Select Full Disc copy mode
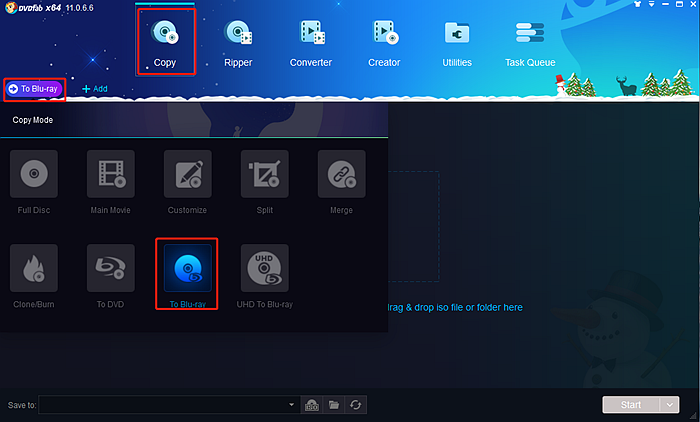This screenshot has width=700, height=422. point(34,182)
